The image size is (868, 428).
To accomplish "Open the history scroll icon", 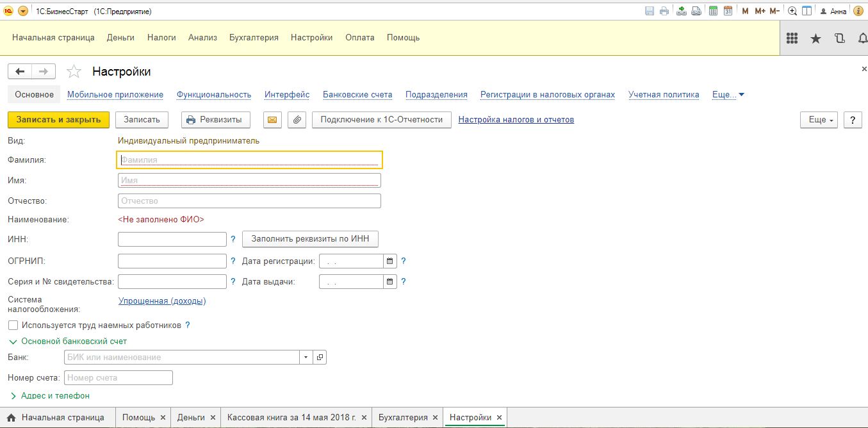I will pos(839,38).
